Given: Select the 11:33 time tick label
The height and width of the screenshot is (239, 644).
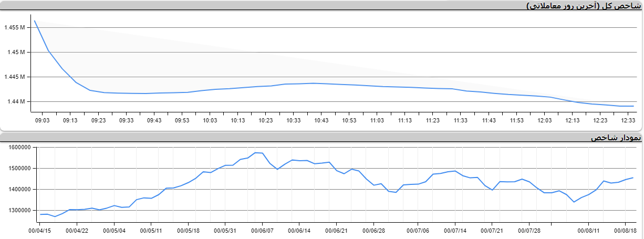Looking at the screenshot, I should point(461,121).
